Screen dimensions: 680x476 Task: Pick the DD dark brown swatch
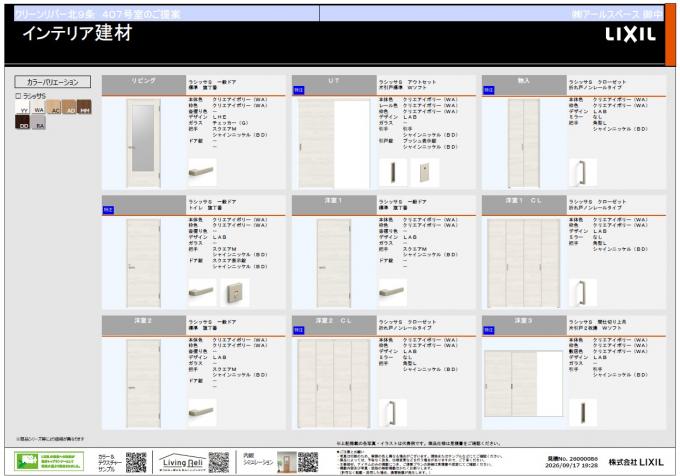coord(22,122)
